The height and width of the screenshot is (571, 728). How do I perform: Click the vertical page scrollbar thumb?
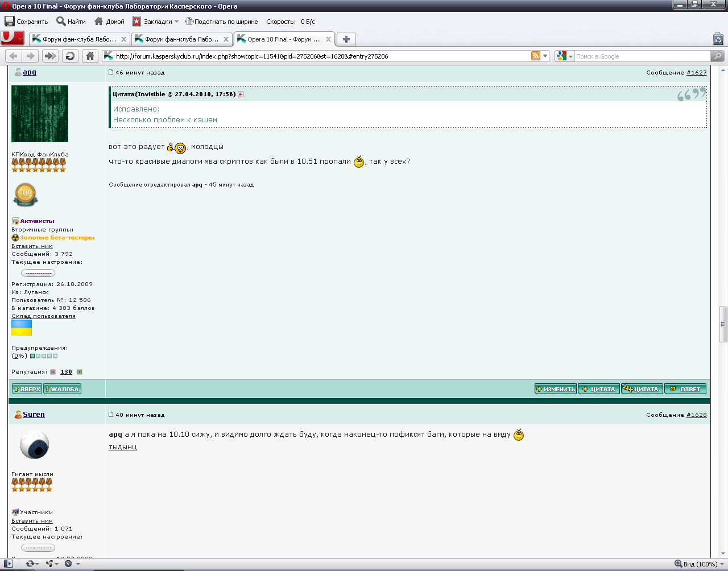723,324
